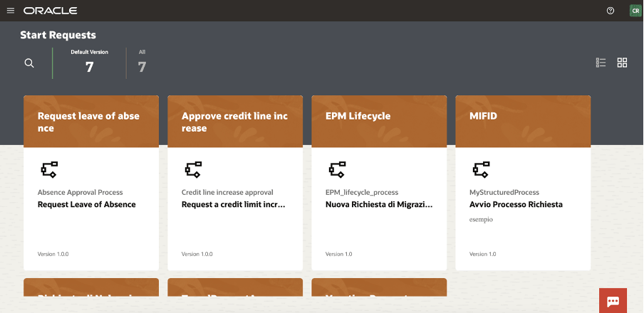The image size is (644, 313).
Task: Click the EPM Lifecycle card header
Action: 379,121
